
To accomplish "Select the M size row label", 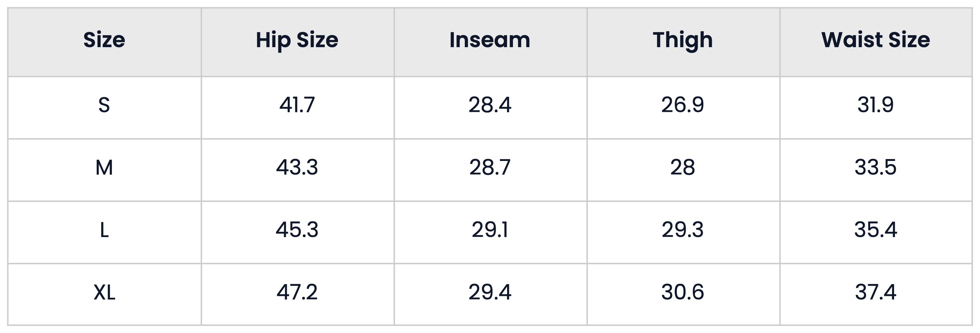I will pyautogui.click(x=104, y=167).
